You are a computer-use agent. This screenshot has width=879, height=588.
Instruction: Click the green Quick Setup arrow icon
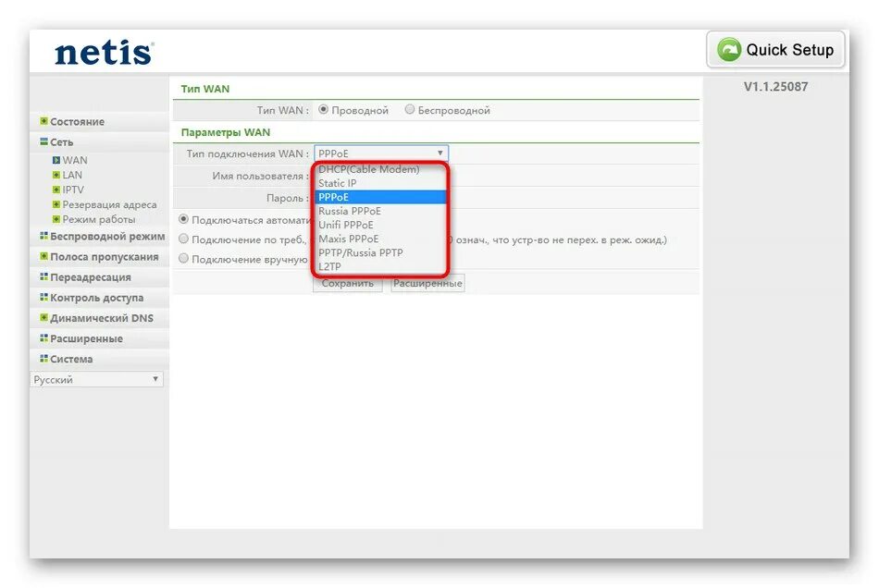click(729, 50)
